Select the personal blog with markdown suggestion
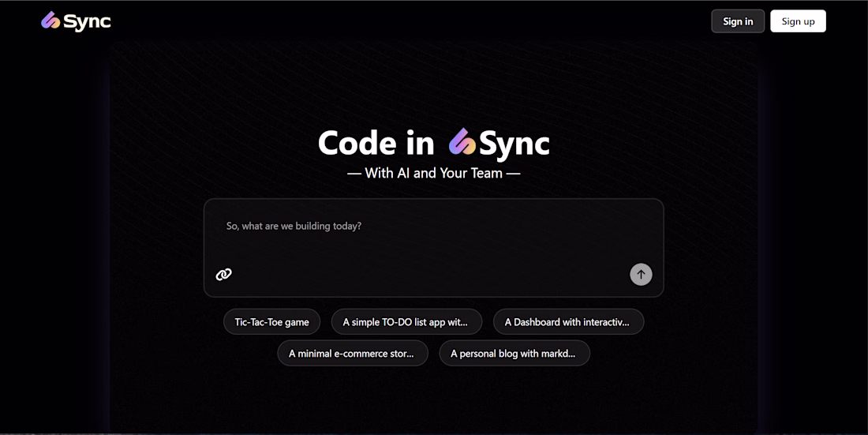Screen dimensions: 868x435 point(514,354)
